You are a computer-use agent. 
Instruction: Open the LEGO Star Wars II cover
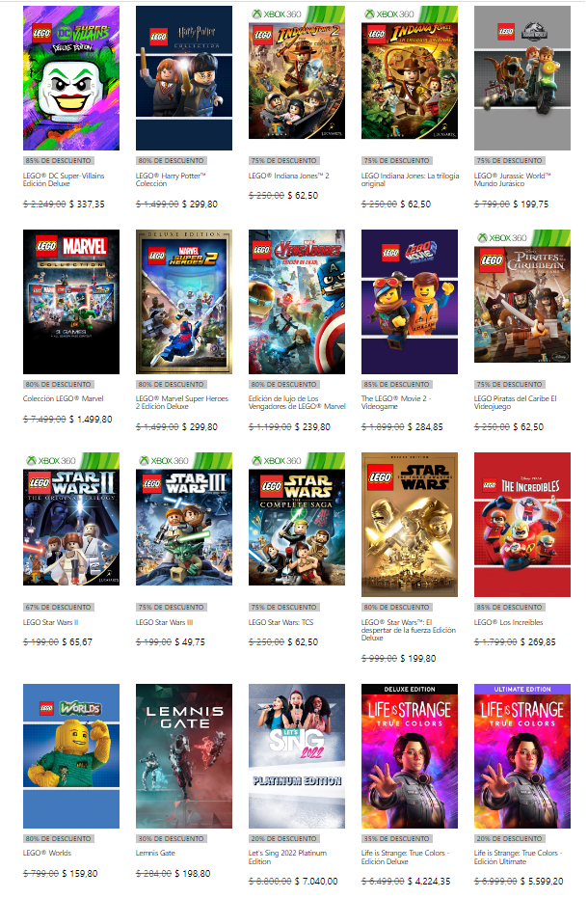click(71, 519)
